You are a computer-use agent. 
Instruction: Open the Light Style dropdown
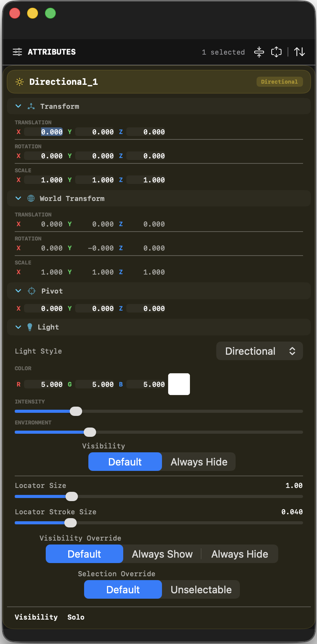[260, 351]
